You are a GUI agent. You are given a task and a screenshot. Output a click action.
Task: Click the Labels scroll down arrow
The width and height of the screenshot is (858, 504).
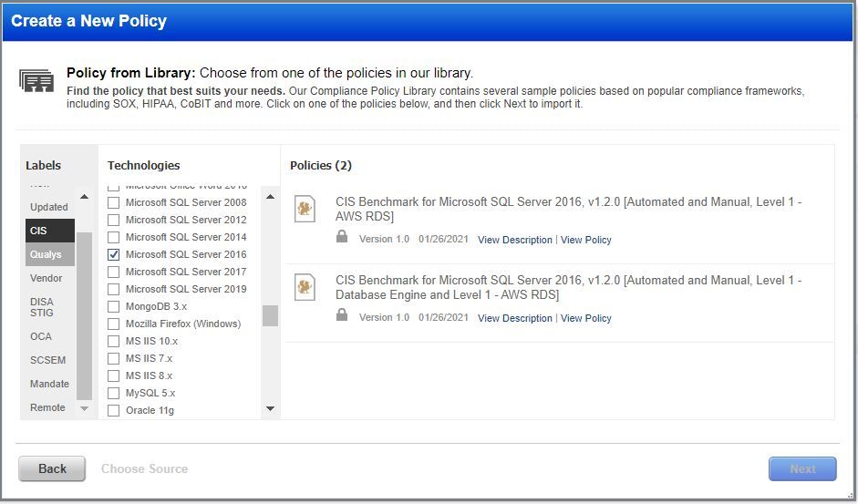(x=84, y=408)
